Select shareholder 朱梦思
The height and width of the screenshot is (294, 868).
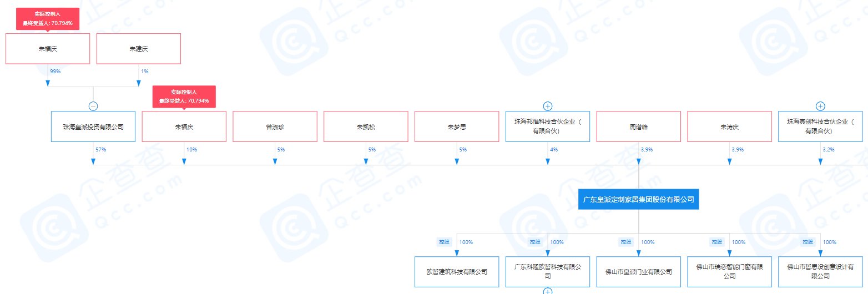(x=457, y=126)
